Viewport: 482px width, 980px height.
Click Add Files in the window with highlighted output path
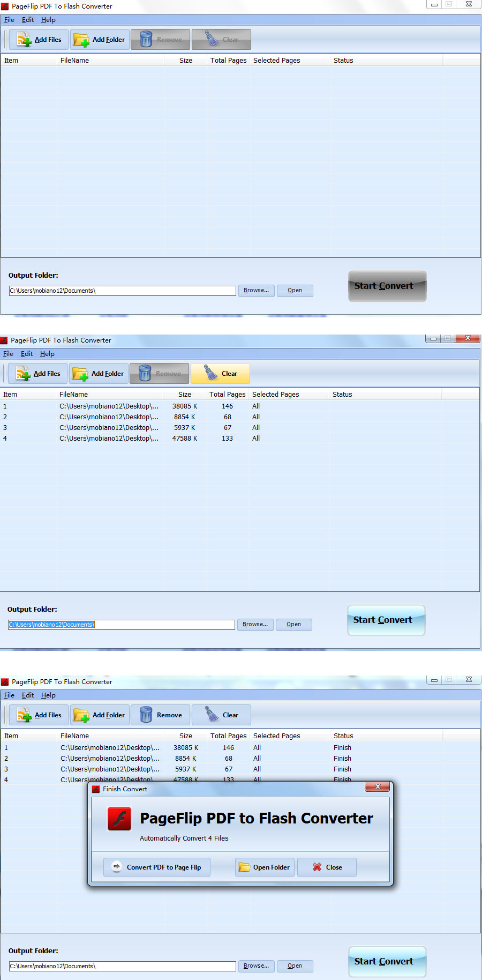point(38,374)
